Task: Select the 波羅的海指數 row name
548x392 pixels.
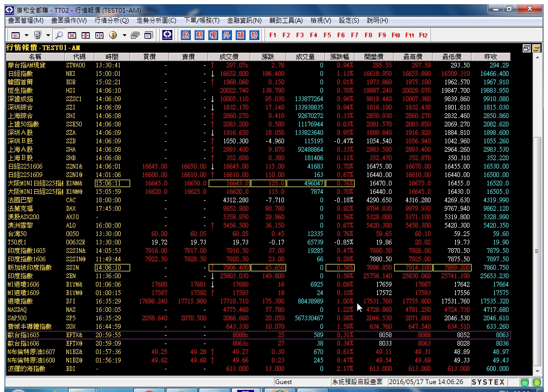Action: tap(26, 369)
